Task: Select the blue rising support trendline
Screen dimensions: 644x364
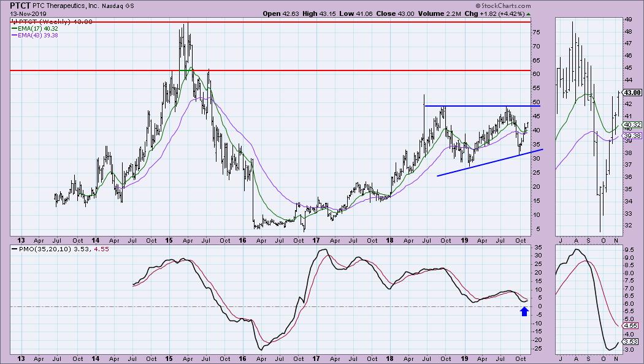Action: coord(490,162)
